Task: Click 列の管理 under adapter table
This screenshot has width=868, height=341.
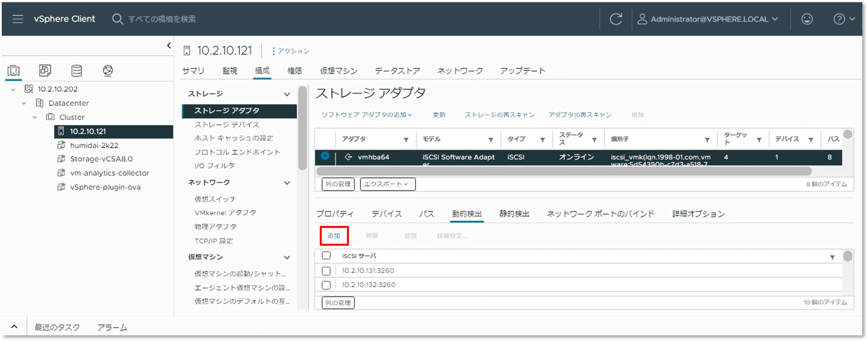Action: (338, 184)
